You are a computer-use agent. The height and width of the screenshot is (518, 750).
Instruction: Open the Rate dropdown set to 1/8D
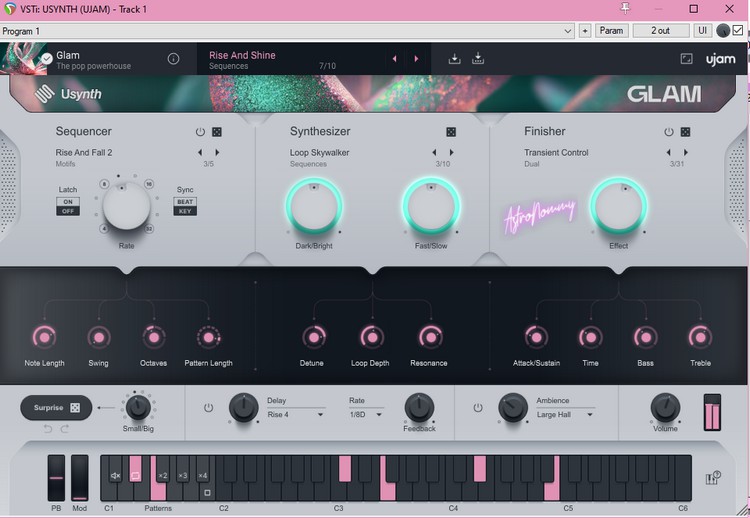366,414
